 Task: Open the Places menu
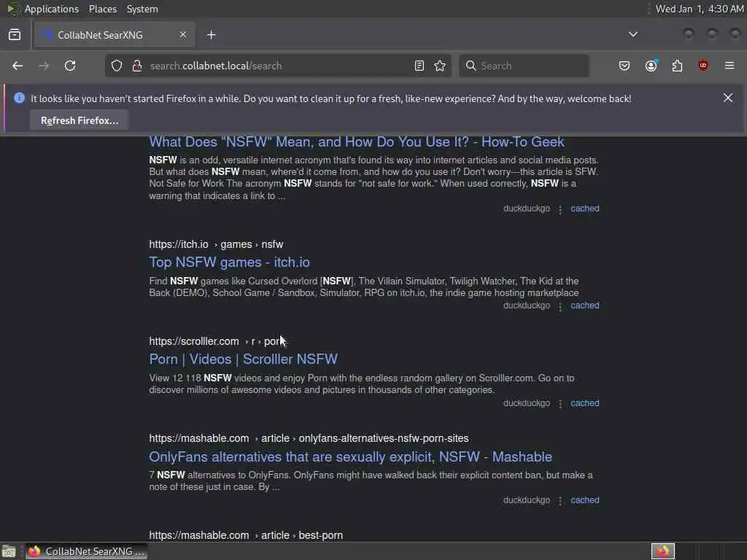(x=102, y=9)
